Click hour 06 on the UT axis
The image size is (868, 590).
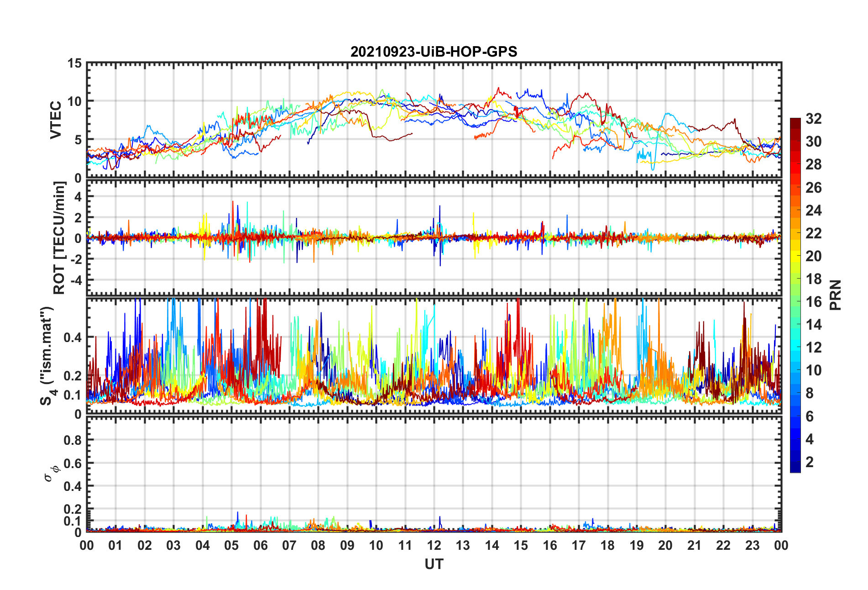pos(261,545)
